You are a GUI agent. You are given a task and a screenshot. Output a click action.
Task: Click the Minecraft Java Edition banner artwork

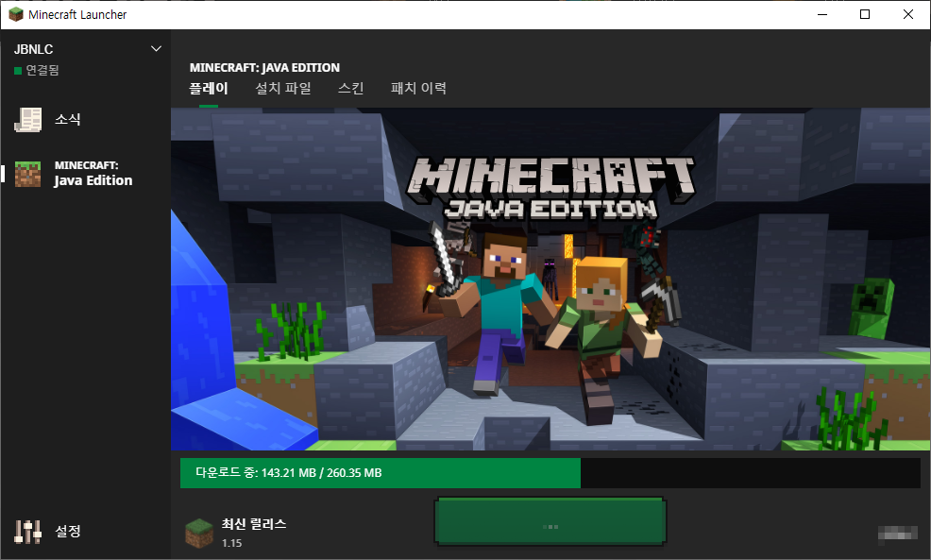coord(550,280)
